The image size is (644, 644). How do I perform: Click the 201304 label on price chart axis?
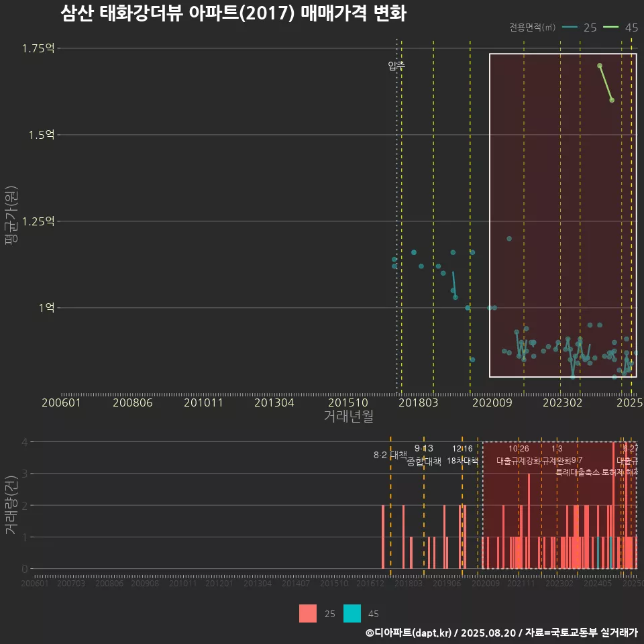coord(274,403)
